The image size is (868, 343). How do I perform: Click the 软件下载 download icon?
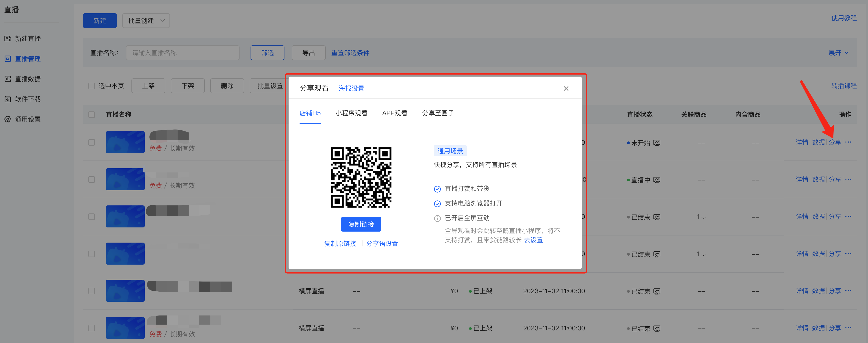pos(8,99)
